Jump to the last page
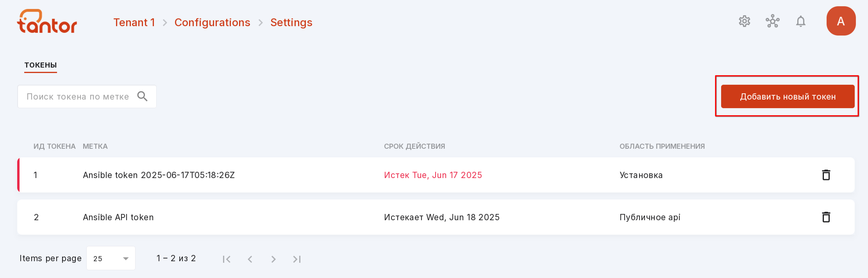This screenshot has height=278, width=868. (x=296, y=259)
